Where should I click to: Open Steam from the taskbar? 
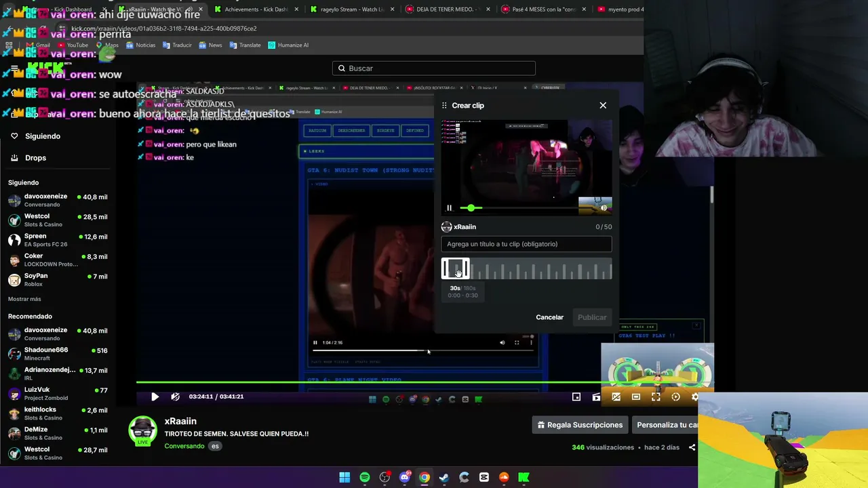444,477
